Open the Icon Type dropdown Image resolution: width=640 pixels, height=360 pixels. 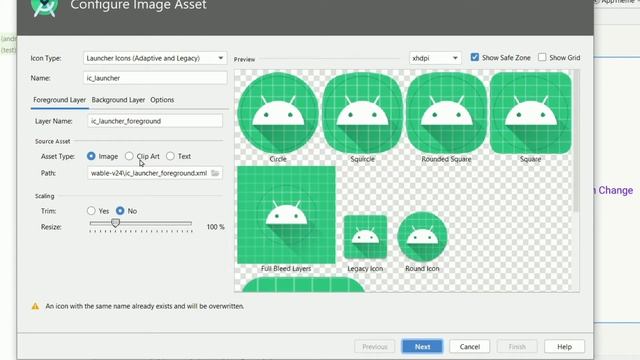[155, 58]
